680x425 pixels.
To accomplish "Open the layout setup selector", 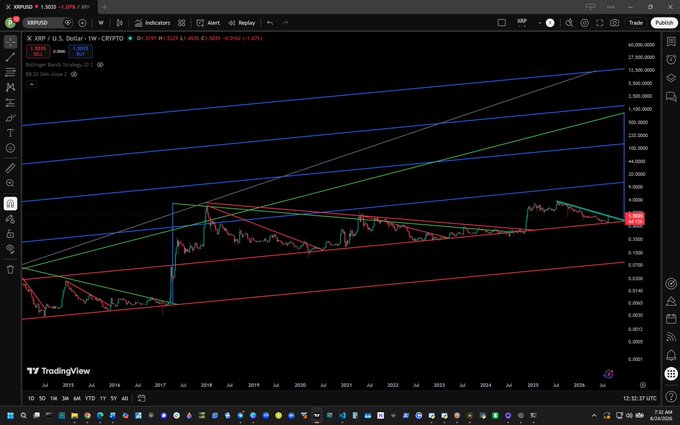I will [x=501, y=23].
